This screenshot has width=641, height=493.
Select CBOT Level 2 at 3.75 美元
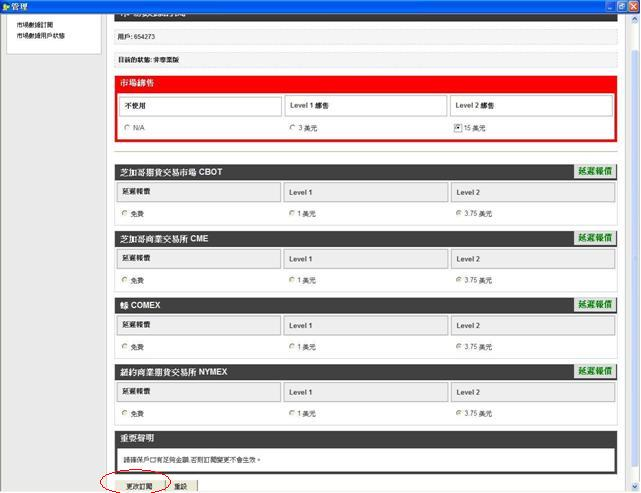tap(459, 213)
